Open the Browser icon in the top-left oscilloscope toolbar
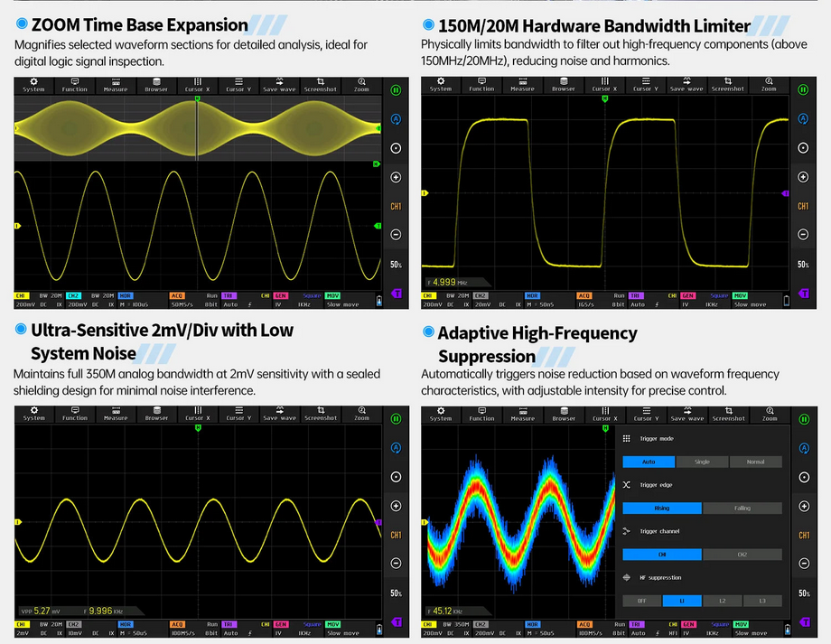Viewport: 831px width, 644px height. click(x=156, y=85)
